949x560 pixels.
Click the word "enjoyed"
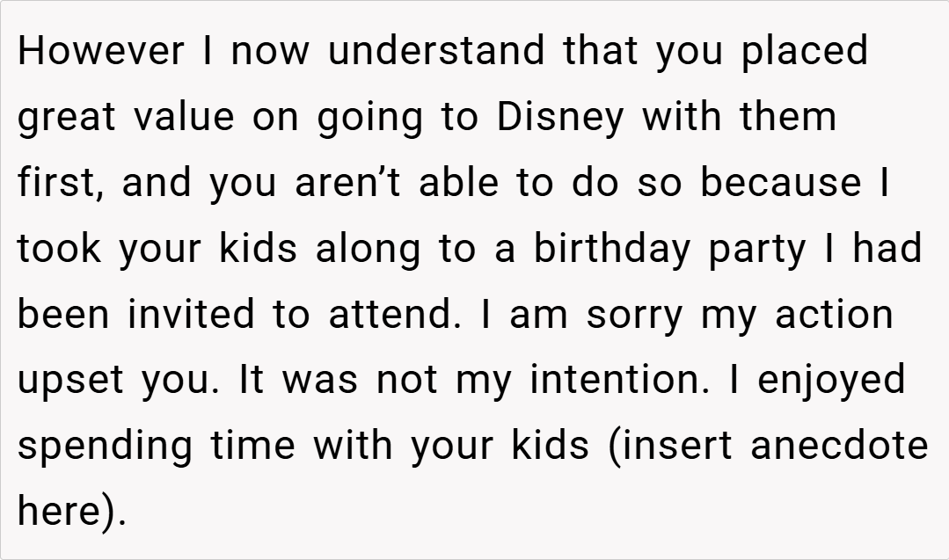click(831, 380)
